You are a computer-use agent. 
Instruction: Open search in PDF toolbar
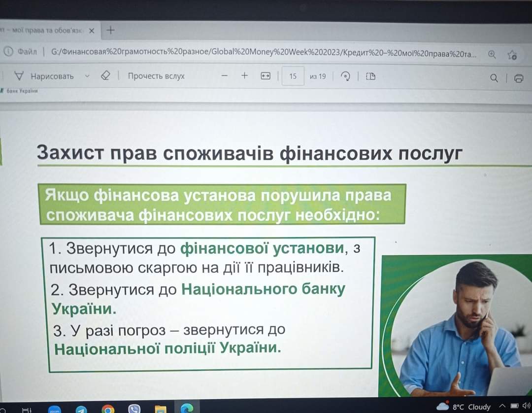[x=494, y=78]
